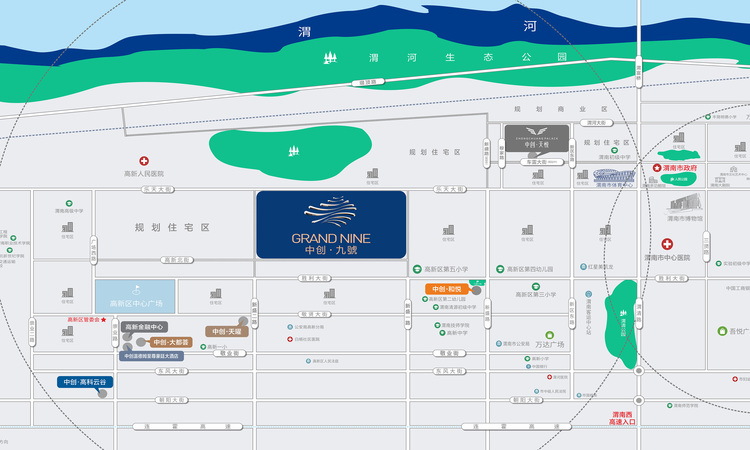Click the winged logo on 中创·天樾 marker
The height and width of the screenshot is (450, 750).
click(x=537, y=131)
